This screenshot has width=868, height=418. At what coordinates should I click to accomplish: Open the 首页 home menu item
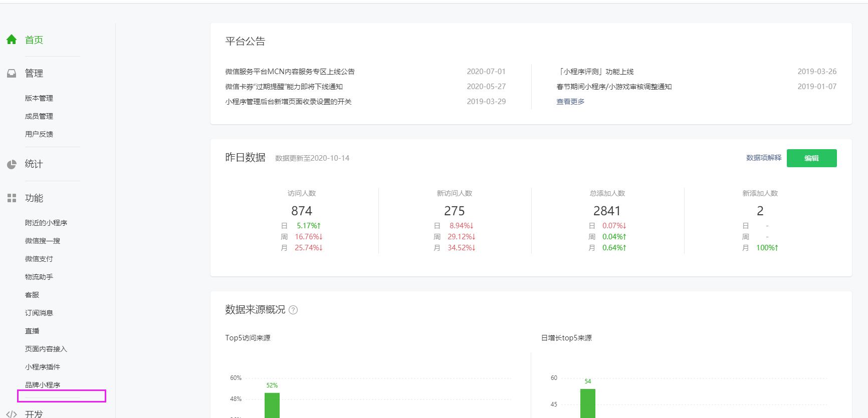(x=34, y=40)
